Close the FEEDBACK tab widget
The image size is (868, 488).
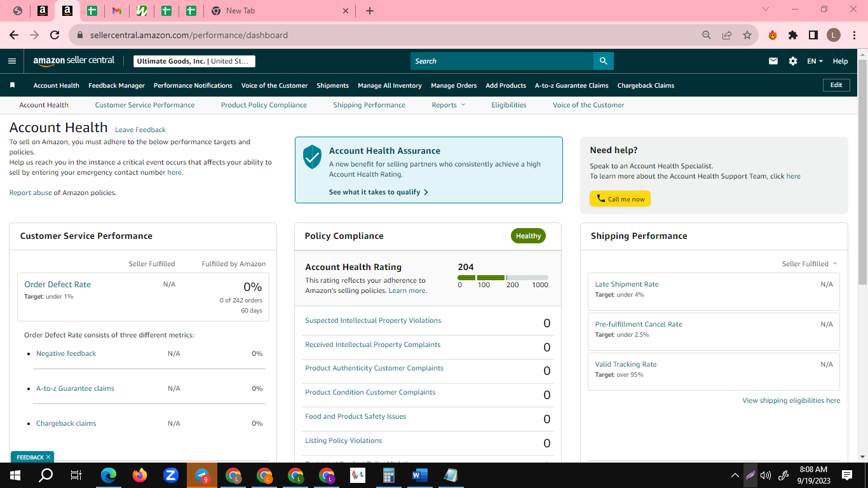pos(48,457)
